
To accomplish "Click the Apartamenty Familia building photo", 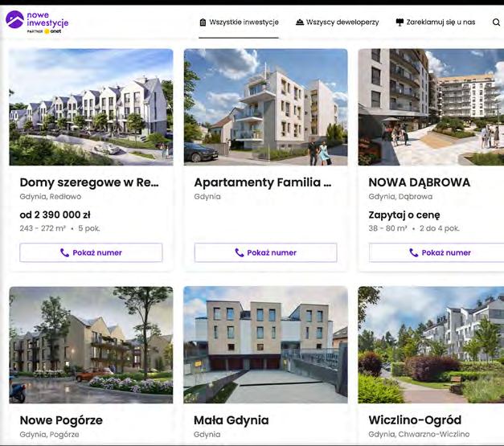I will pos(265,107).
